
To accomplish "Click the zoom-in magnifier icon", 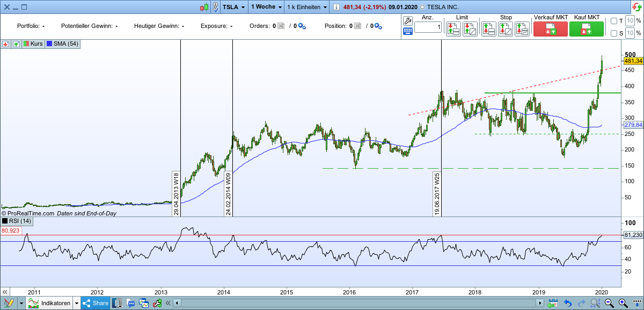I will tap(623, 304).
